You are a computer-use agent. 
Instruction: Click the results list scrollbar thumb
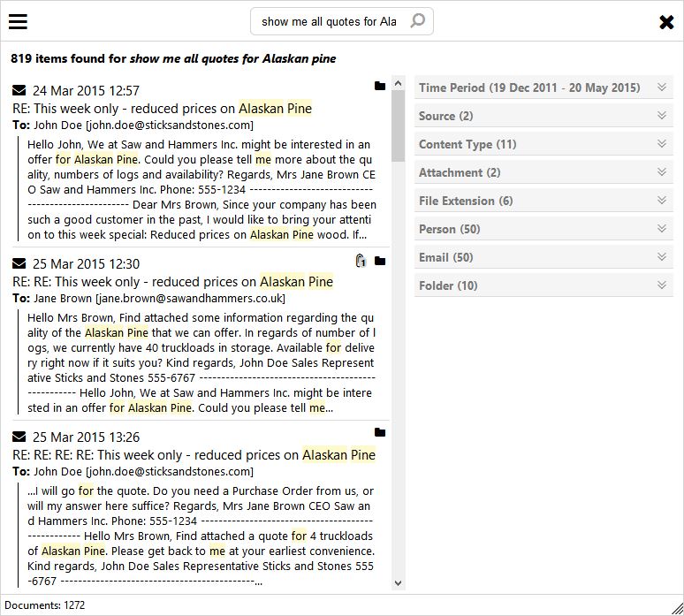tap(398, 126)
